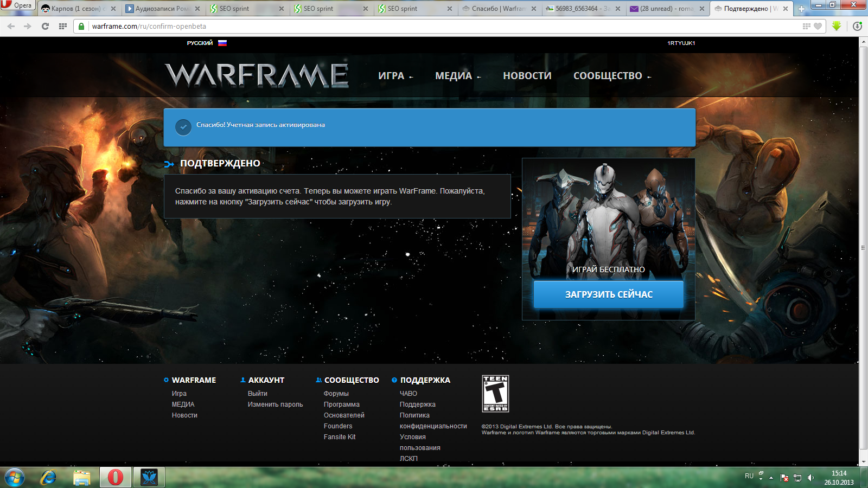The image size is (868, 488).
Task: Open the Поддержка footer link
Action: (418, 404)
